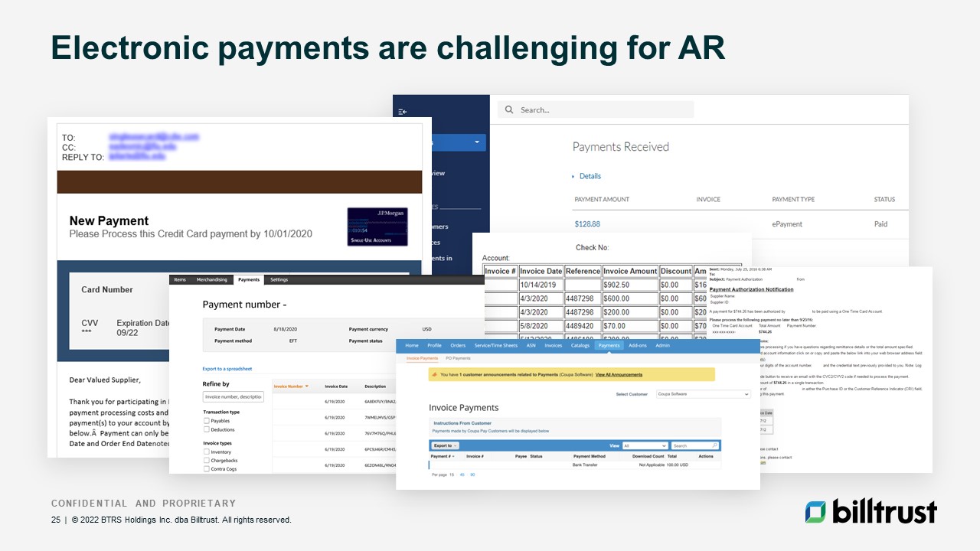Click Export to a spreadsheet link
This screenshot has height=551, width=980.
[227, 369]
